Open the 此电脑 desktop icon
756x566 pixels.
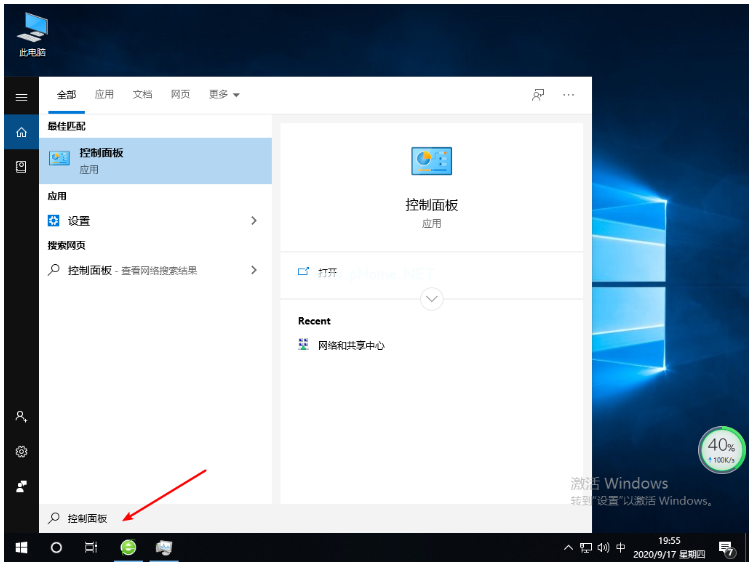[32, 33]
